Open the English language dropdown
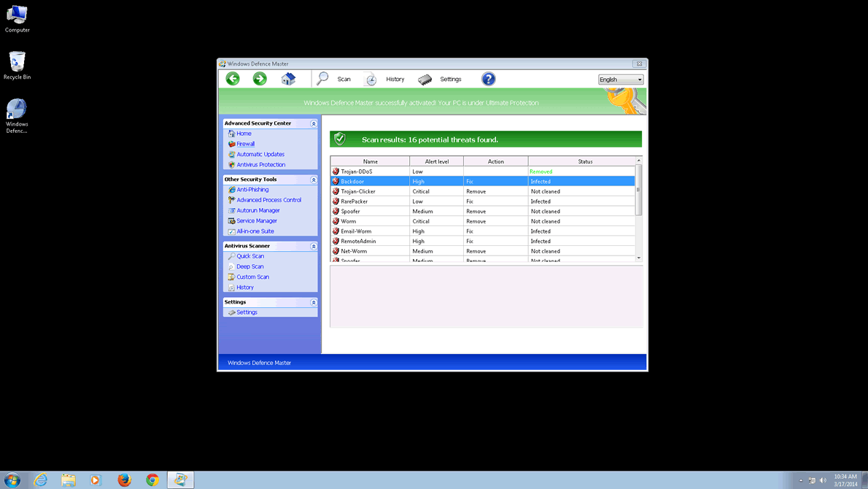The height and width of the screenshot is (489, 868). coord(621,80)
